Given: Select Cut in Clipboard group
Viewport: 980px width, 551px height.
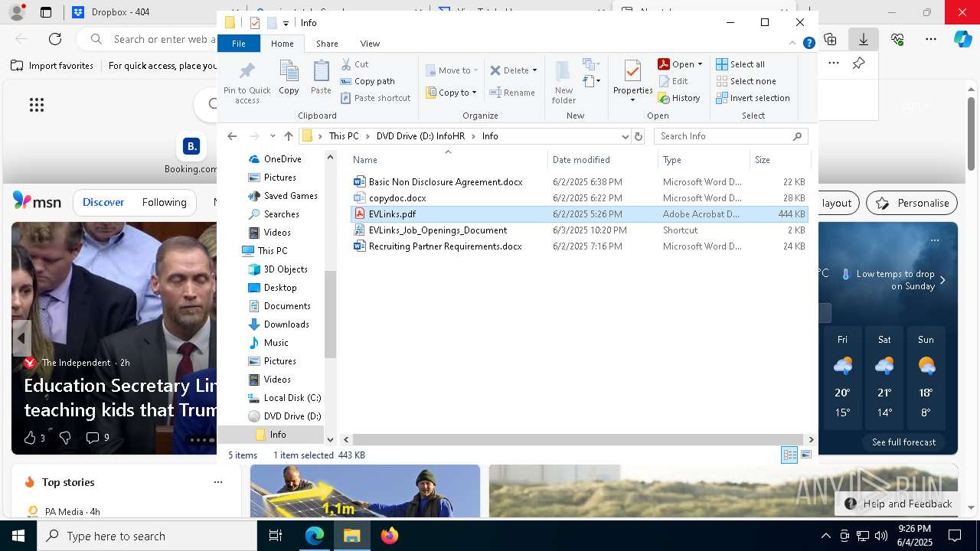Looking at the screenshot, I should [x=354, y=64].
